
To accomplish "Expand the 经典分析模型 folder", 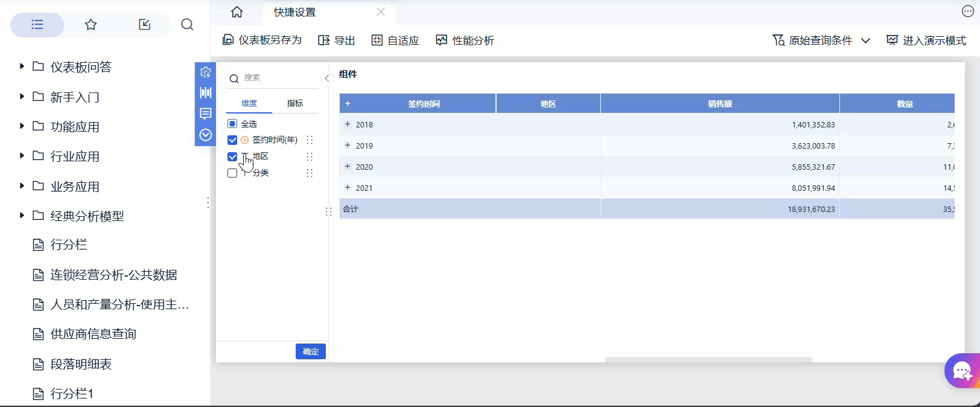I will point(22,216).
